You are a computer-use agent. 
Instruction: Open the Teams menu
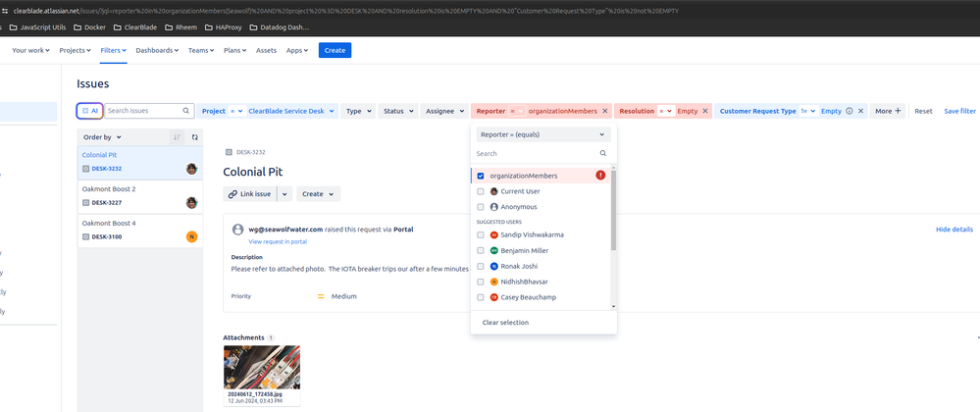click(x=200, y=50)
